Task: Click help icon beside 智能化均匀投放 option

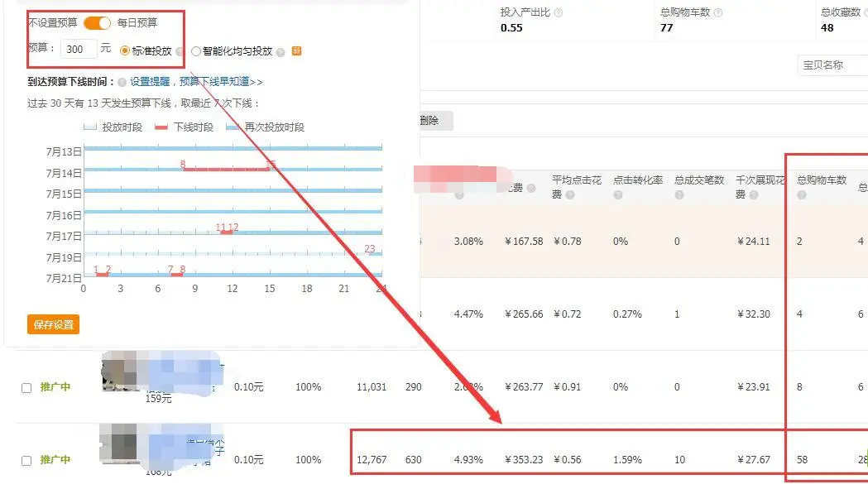Action: (281, 51)
